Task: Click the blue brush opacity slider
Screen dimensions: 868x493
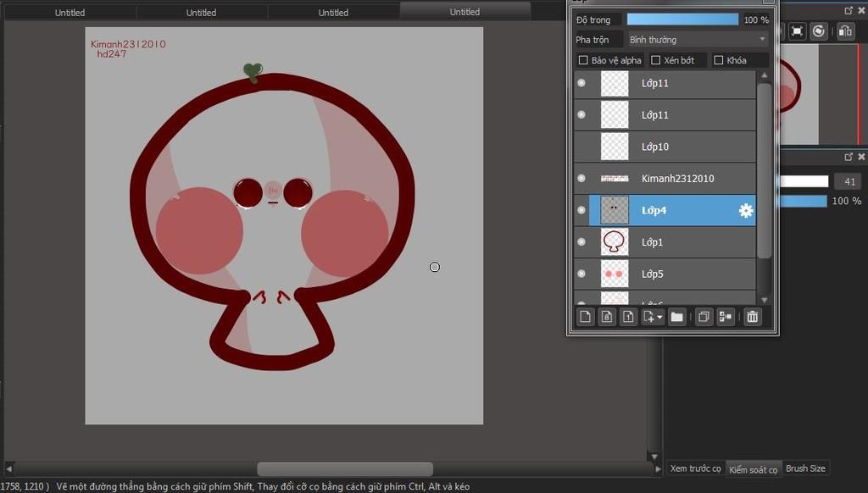Action: (x=803, y=201)
